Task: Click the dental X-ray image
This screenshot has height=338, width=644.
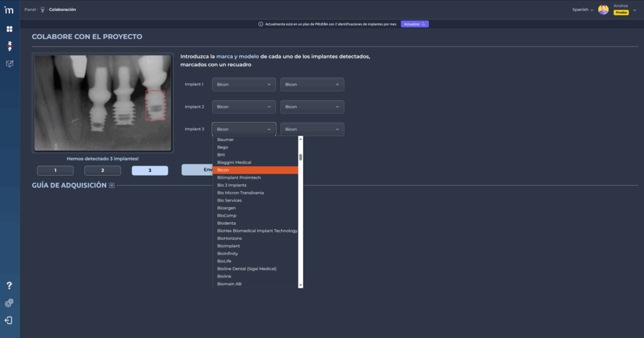Action: pyautogui.click(x=103, y=102)
